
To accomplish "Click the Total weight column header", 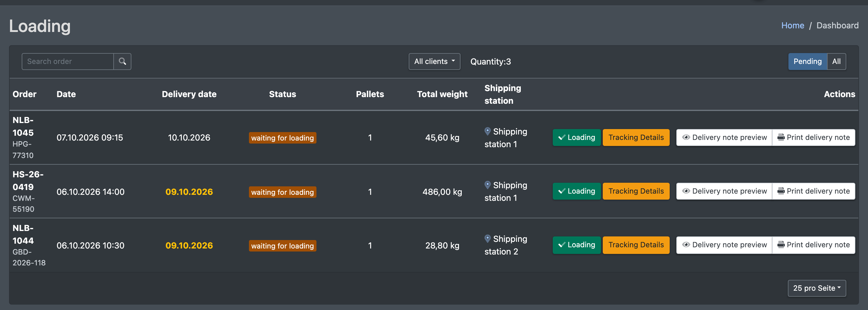I will click(442, 94).
